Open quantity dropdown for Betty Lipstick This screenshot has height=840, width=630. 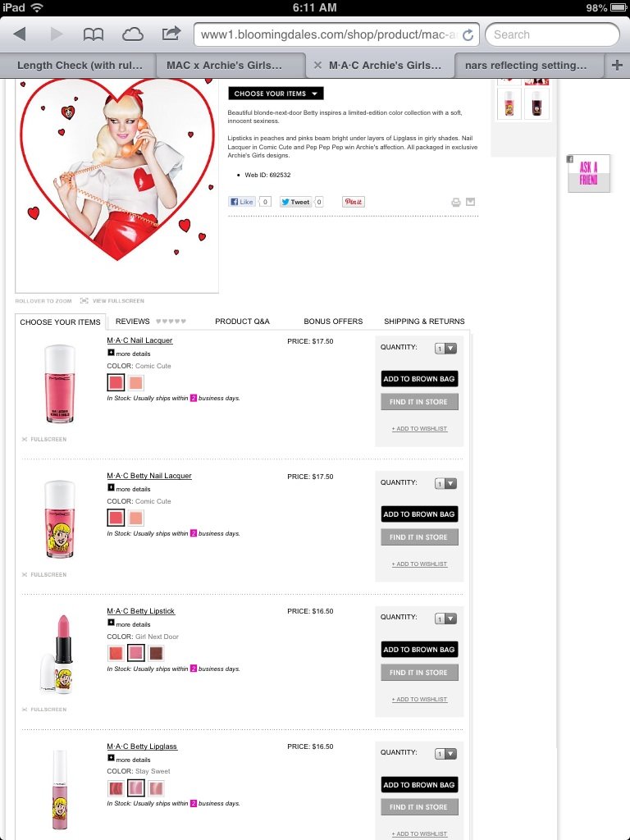445,619
